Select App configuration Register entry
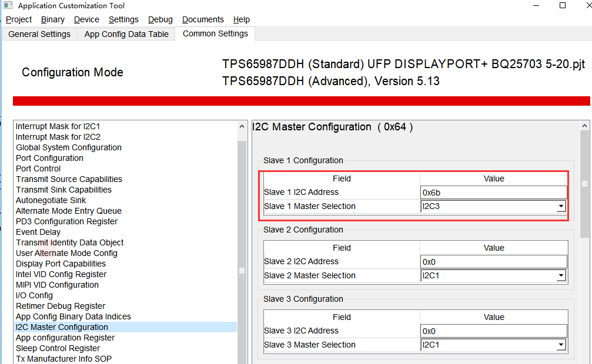Image resolution: width=592 pixels, height=364 pixels. (x=125, y=338)
